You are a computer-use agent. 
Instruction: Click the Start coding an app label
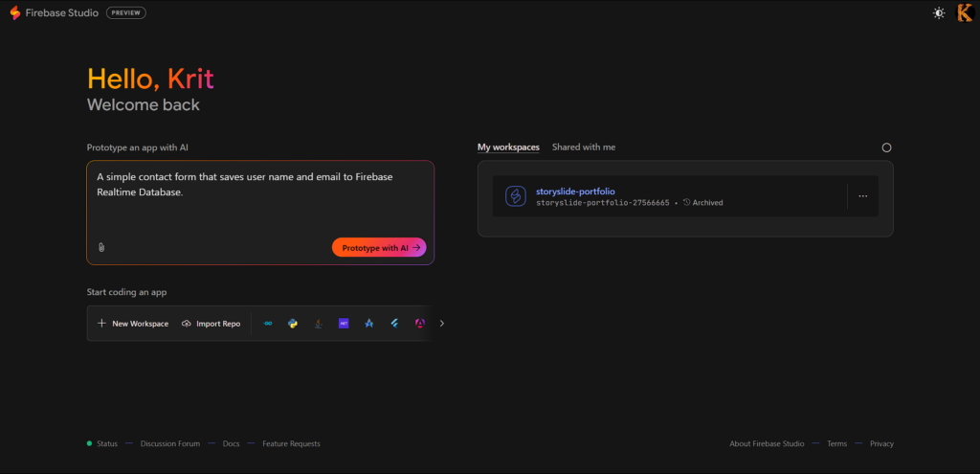[127, 292]
